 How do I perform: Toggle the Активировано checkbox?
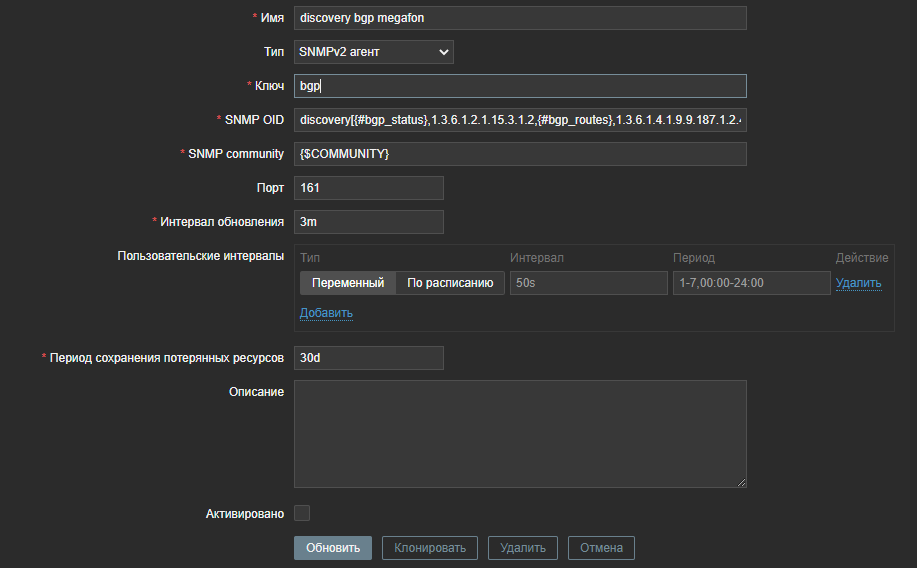[302, 513]
